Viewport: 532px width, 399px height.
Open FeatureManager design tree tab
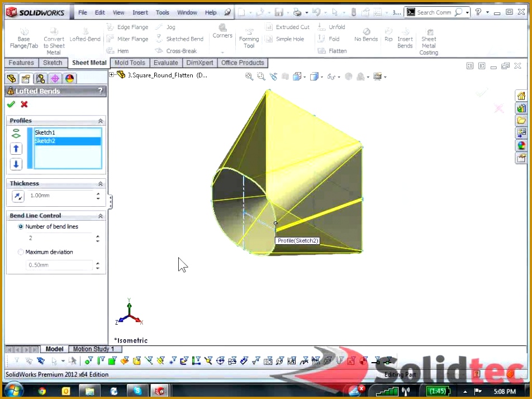pyautogui.click(x=12, y=79)
